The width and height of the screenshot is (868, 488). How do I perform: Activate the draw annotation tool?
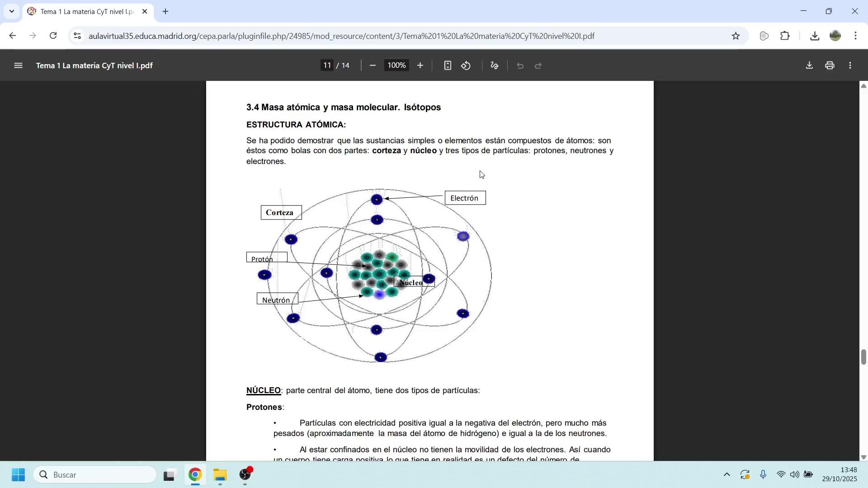coord(495,66)
